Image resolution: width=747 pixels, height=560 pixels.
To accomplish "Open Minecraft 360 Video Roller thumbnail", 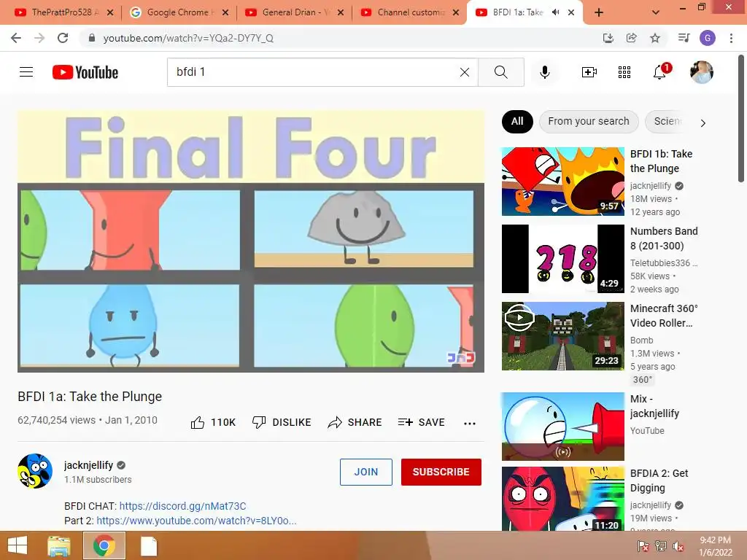I will point(562,335).
